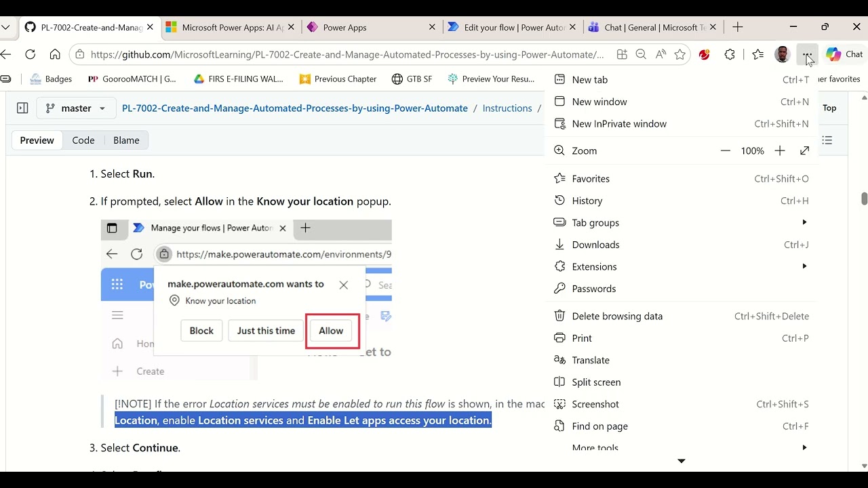
Task: Open the GitHub outline list icon
Action: (827, 140)
